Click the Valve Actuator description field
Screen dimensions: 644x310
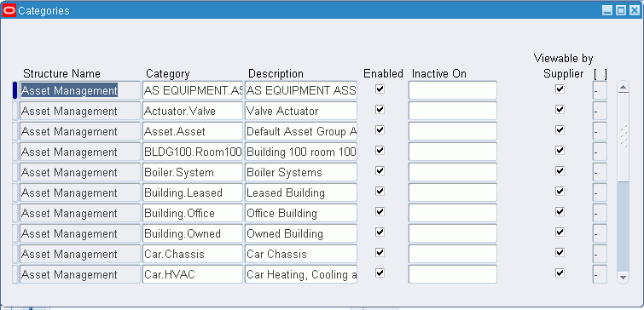[x=301, y=111]
